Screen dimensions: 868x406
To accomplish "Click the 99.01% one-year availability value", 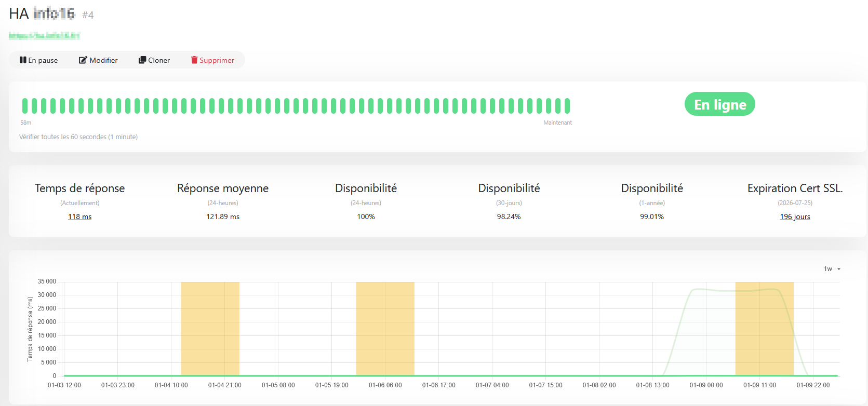I will pyautogui.click(x=651, y=216).
